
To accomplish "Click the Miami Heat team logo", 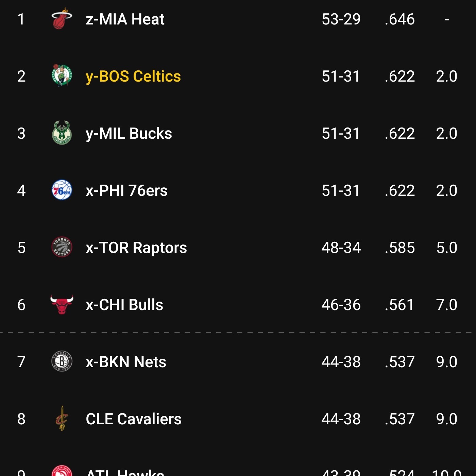I will [62, 19].
